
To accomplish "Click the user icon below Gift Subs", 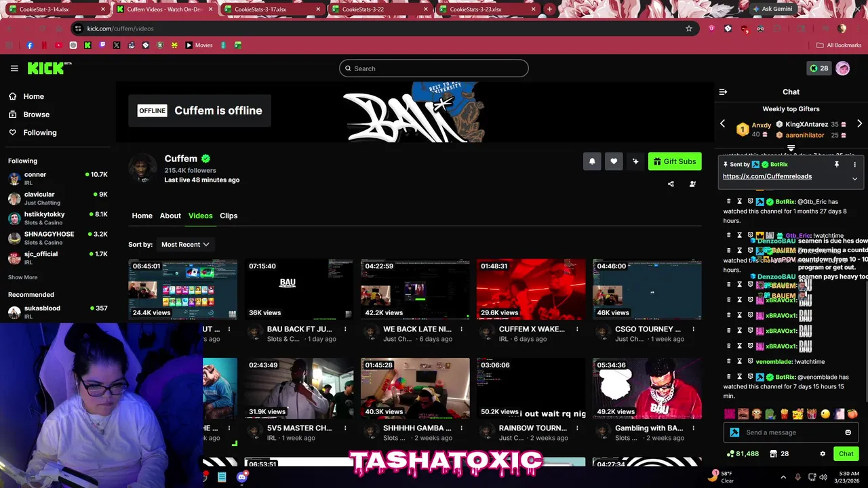I will [x=692, y=184].
